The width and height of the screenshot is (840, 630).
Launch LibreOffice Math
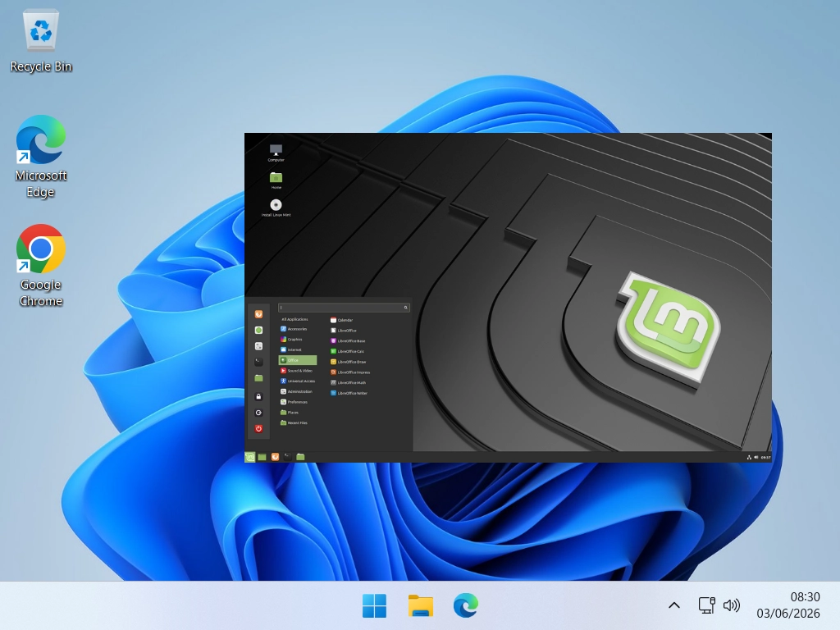(348, 382)
